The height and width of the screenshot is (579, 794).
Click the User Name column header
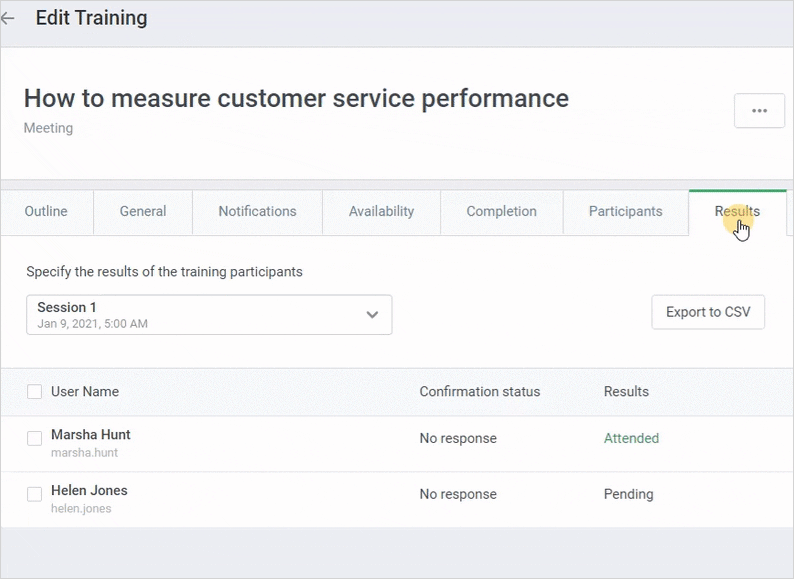tap(85, 392)
